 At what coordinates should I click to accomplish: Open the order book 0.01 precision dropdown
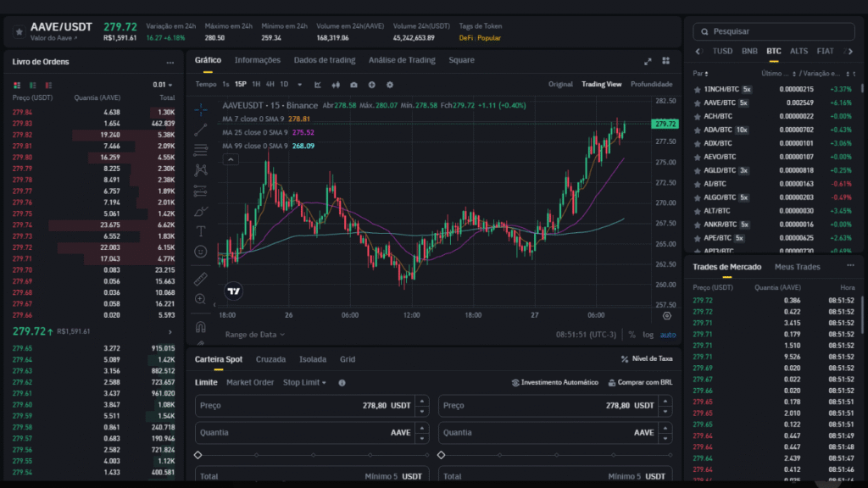[x=162, y=86]
